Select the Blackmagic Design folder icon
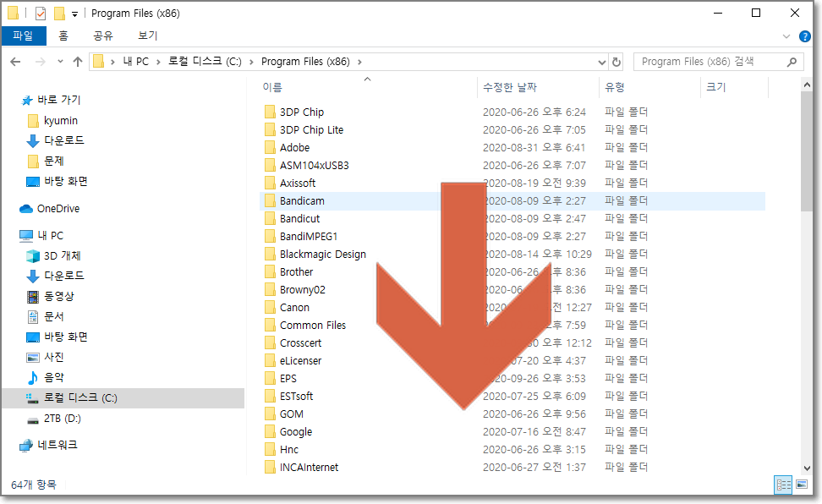Screen dimensions: 822x504 270,255
